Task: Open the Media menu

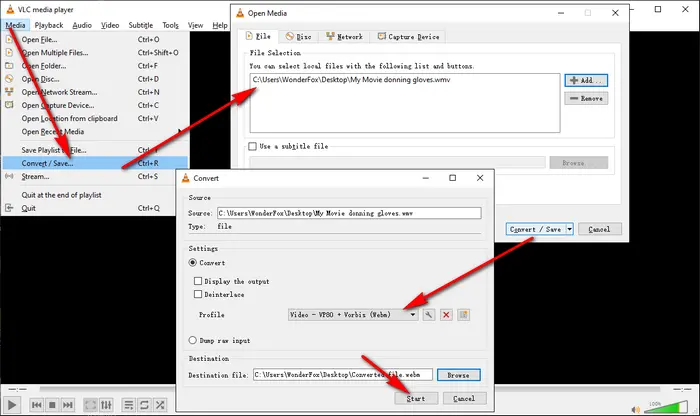Action: (x=16, y=25)
